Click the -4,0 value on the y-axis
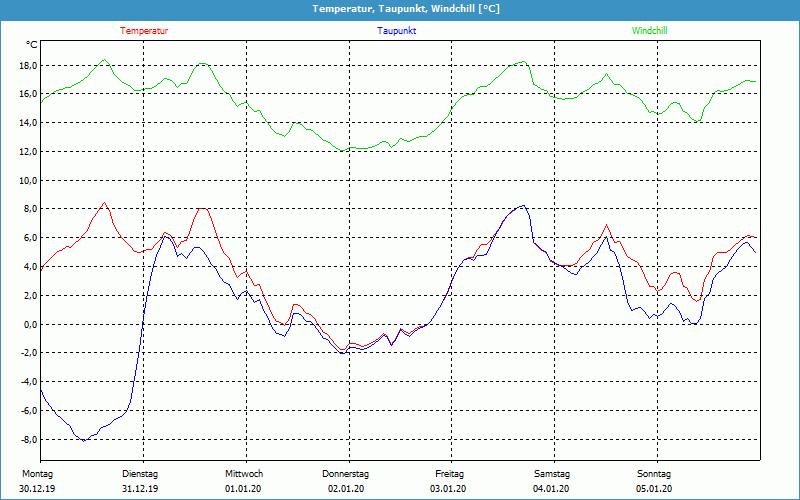Screen dimensions: 800x500 [27, 382]
